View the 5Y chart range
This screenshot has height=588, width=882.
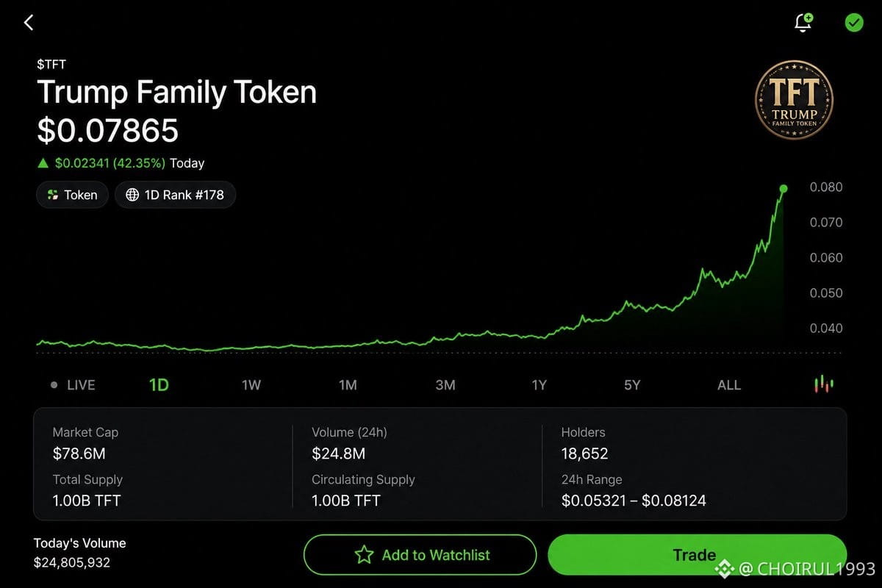(632, 385)
